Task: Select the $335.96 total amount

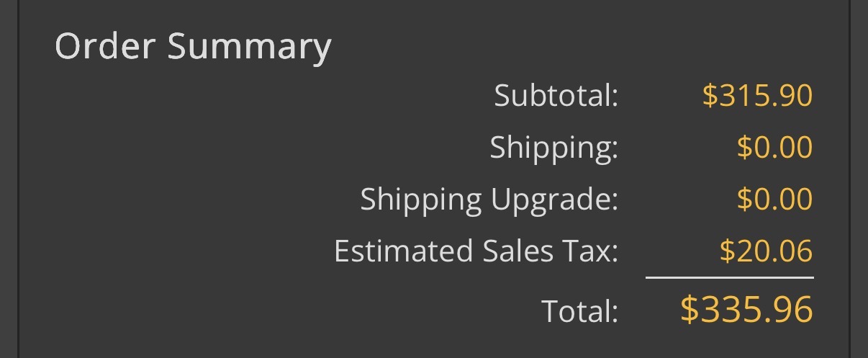Action: pos(746,309)
